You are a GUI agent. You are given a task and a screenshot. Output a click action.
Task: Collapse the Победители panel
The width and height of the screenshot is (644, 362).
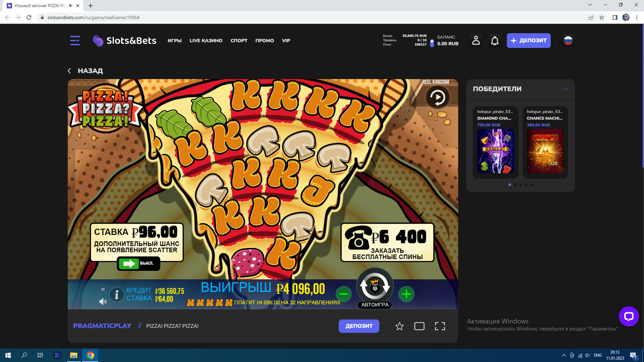click(x=566, y=89)
